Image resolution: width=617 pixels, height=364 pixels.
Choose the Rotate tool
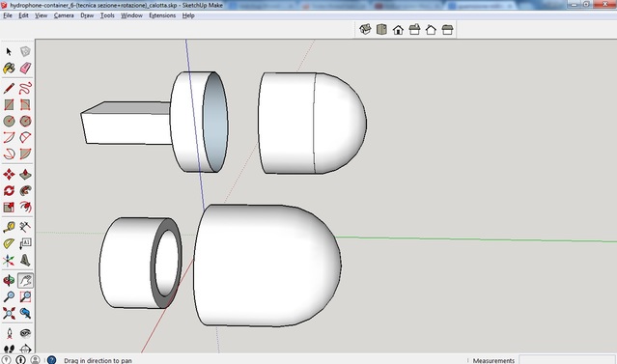(x=9, y=190)
